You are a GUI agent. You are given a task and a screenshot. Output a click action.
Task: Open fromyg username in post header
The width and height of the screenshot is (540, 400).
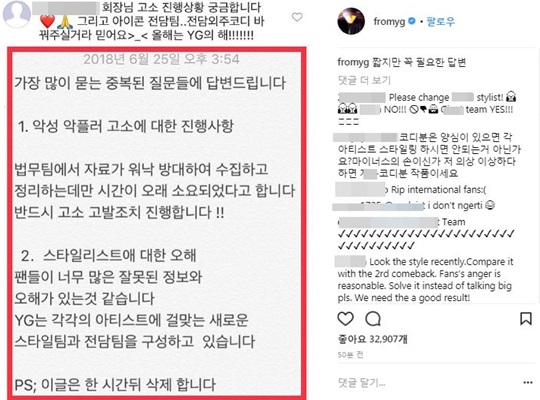click(x=389, y=22)
